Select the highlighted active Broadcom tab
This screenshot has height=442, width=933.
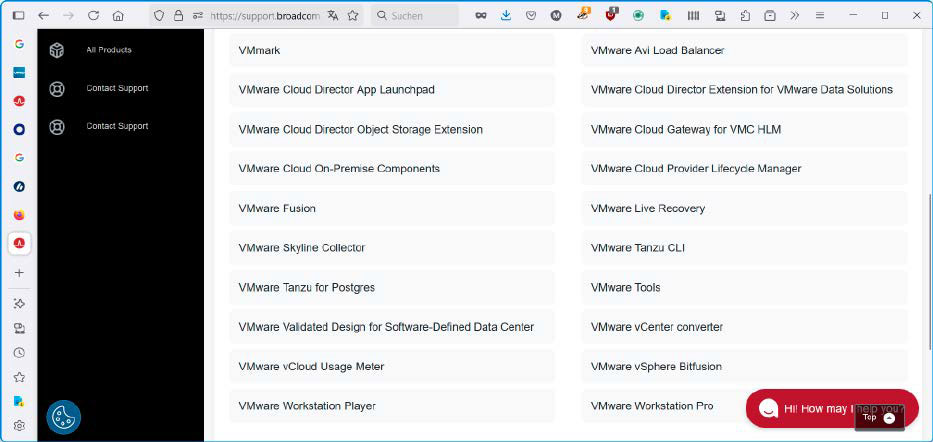[x=19, y=243]
